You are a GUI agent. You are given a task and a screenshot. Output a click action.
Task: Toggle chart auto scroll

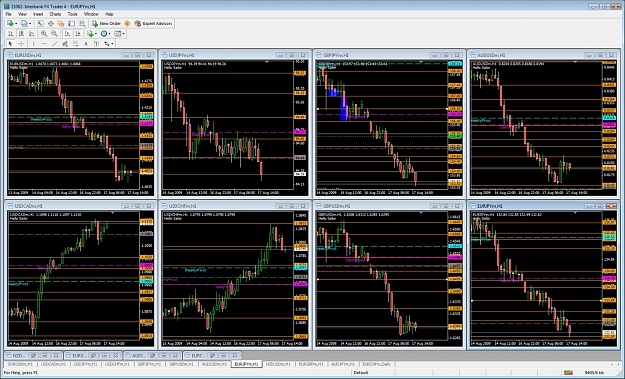click(67, 34)
